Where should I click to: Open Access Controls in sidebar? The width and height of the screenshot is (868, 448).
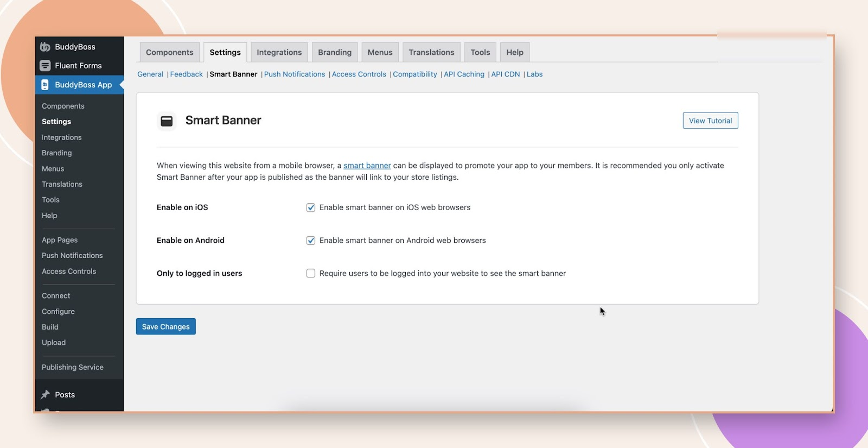click(x=69, y=272)
